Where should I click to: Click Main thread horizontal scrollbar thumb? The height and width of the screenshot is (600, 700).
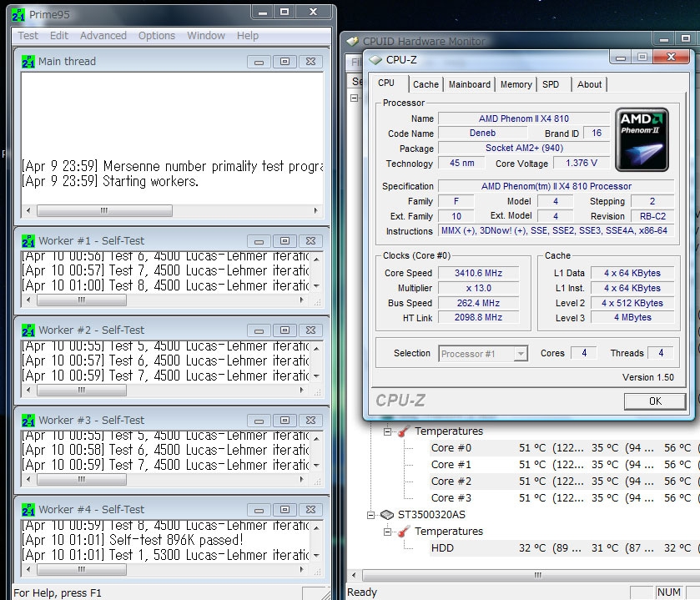point(104,211)
